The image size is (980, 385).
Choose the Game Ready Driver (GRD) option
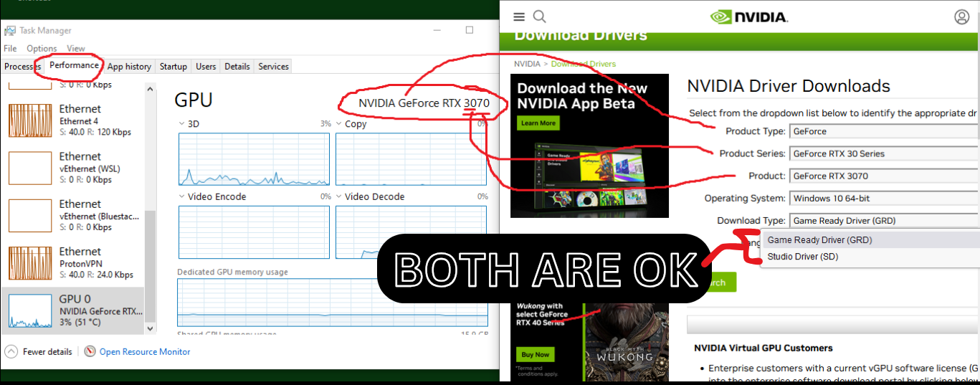(871, 240)
